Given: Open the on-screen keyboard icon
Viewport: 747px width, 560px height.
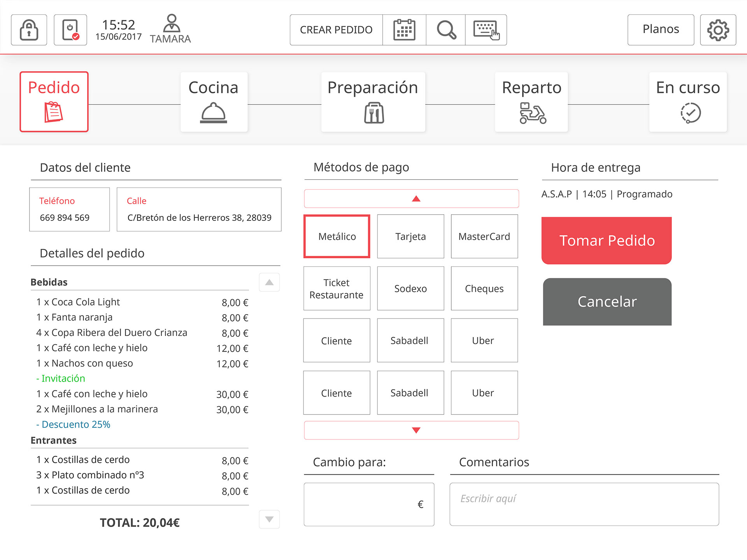Looking at the screenshot, I should pyautogui.click(x=486, y=30).
